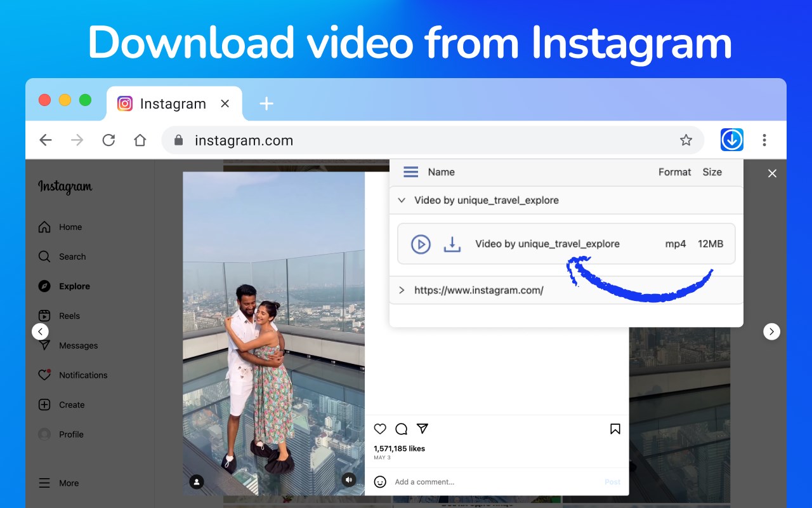The width and height of the screenshot is (812, 508).
Task: Click the Instagram logo in sidebar
Action: tap(65, 187)
